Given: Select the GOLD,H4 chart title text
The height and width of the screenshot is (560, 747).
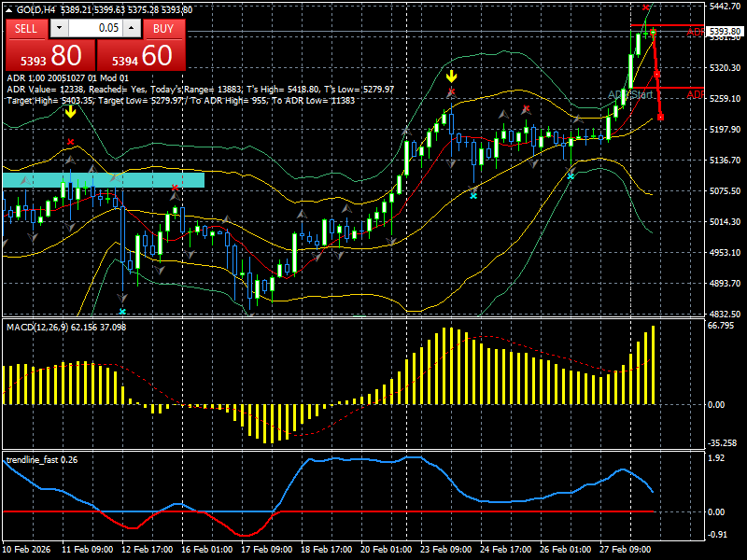Looking at the screenshot, I should (35, 10).
